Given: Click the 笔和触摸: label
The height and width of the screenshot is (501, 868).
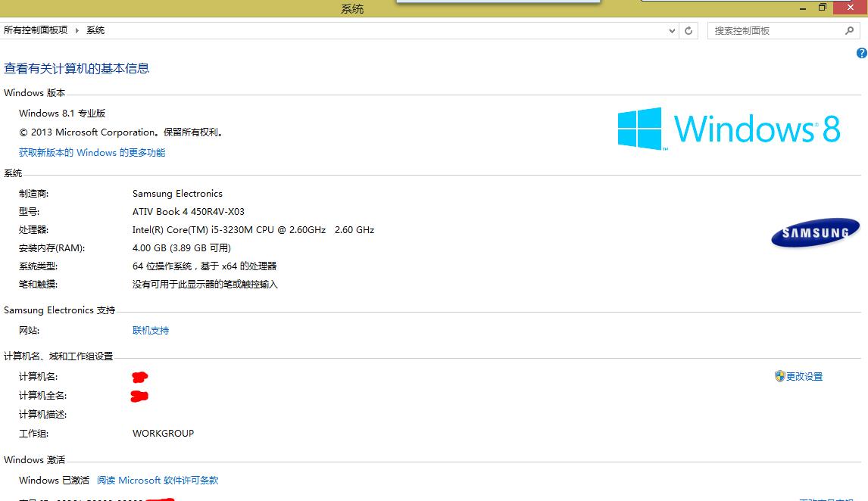Looking at the screenshot, I should pos(38,285).
